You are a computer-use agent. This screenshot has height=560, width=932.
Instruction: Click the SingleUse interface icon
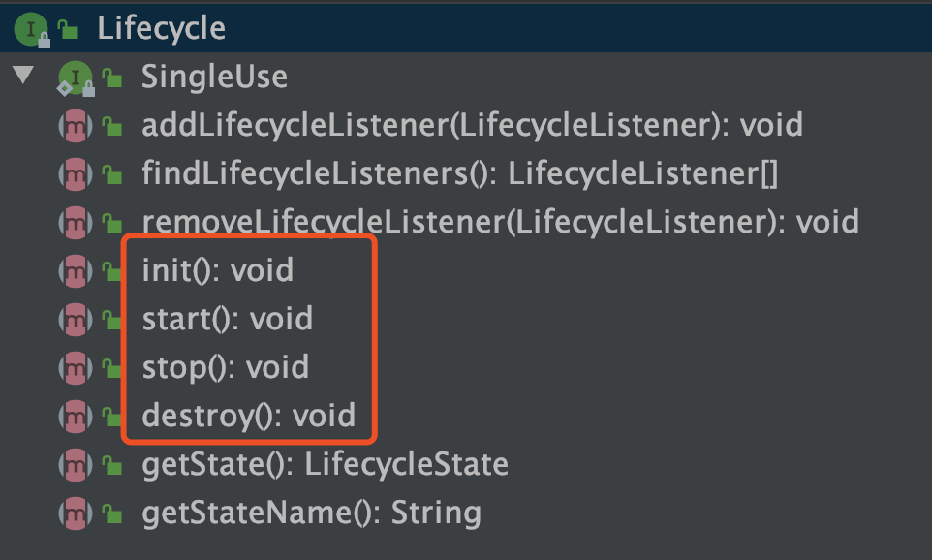tap(76, 78)
